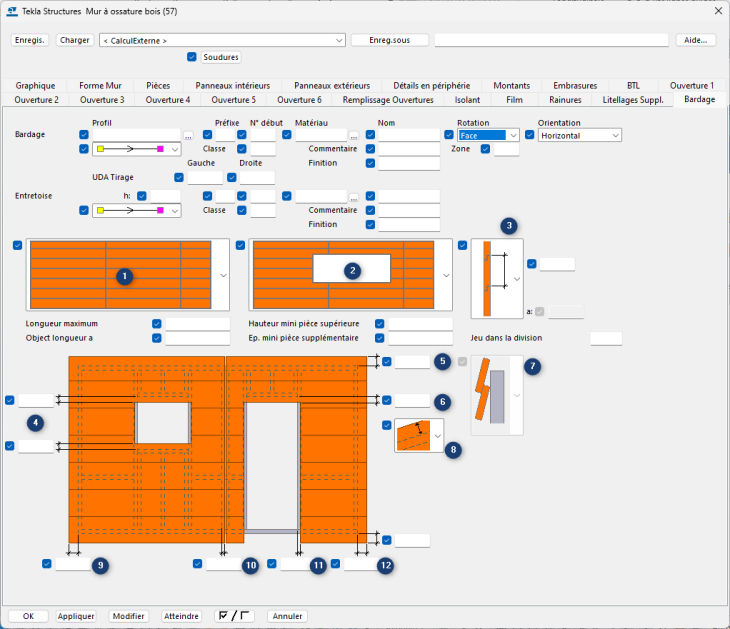This screenshot has height=629, width=730.
Task: Click the overlap division picture numbered 7
Action: [490, 395]
